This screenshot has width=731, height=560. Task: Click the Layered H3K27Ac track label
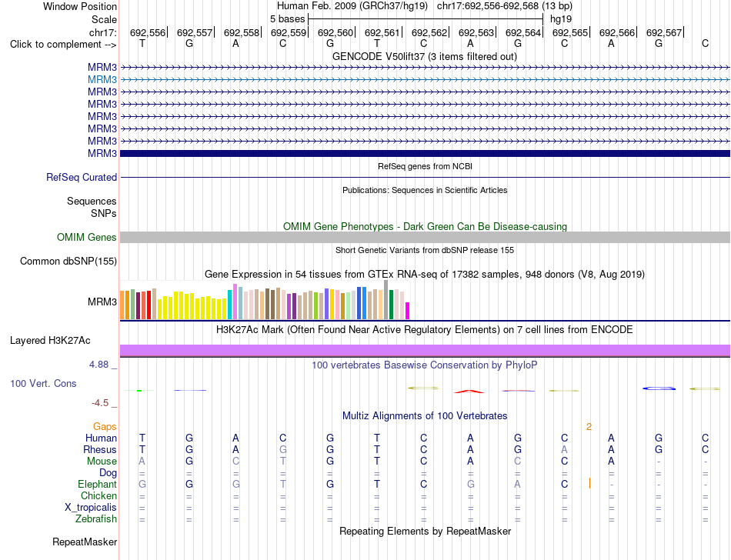coord(50,341)
